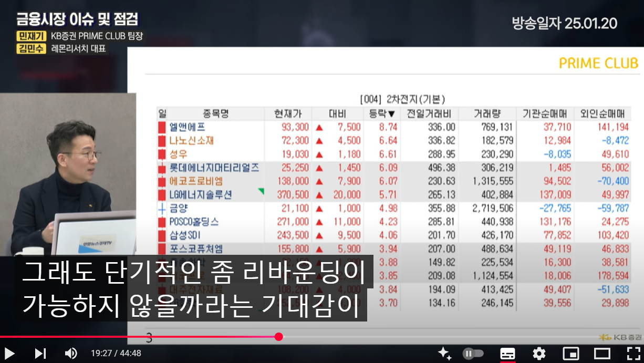Click the 93,300 current price cell
The height and width of the screenshot is (363, 644).
(x=295, y=127)
